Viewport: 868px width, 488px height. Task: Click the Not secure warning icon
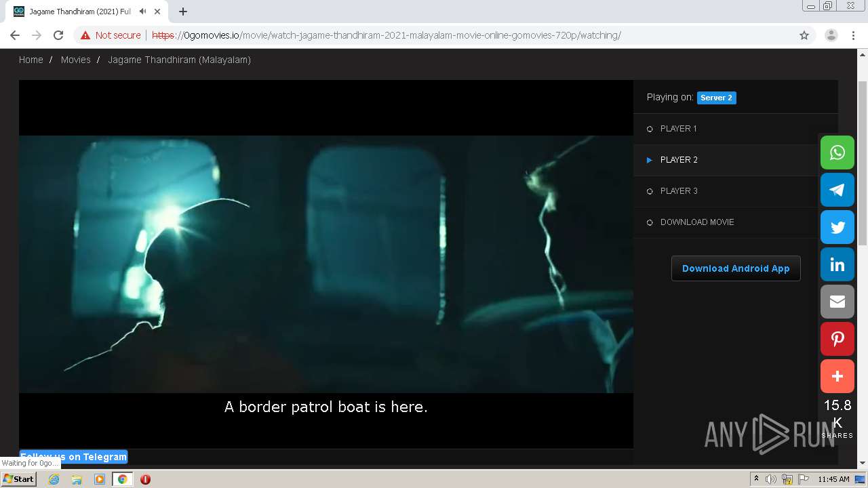[x=85, y=35]
